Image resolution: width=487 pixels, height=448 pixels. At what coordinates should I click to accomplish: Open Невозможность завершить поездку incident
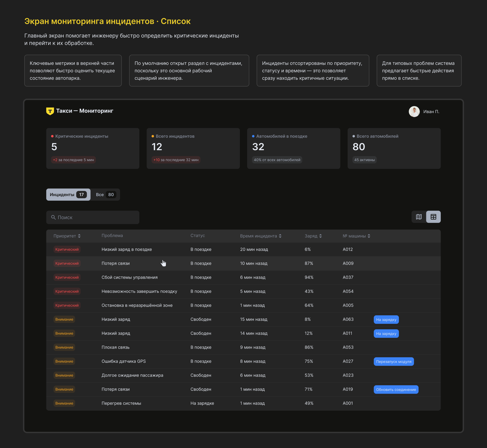point(243,291)
